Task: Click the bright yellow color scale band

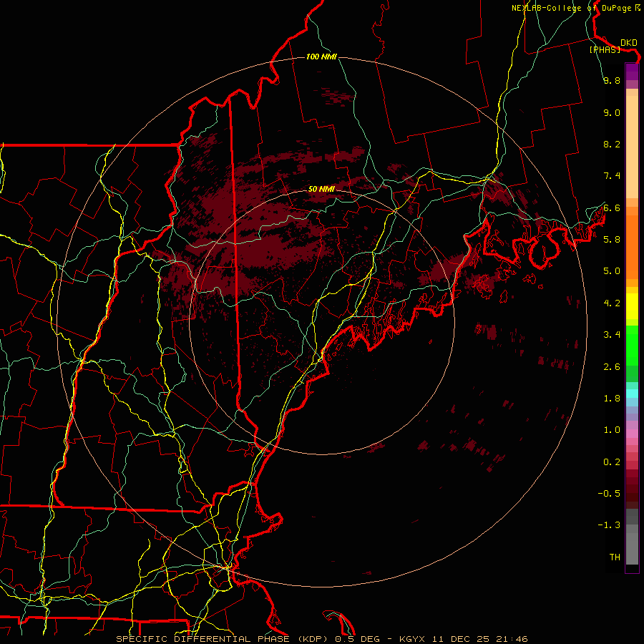Action: [632, 306]
